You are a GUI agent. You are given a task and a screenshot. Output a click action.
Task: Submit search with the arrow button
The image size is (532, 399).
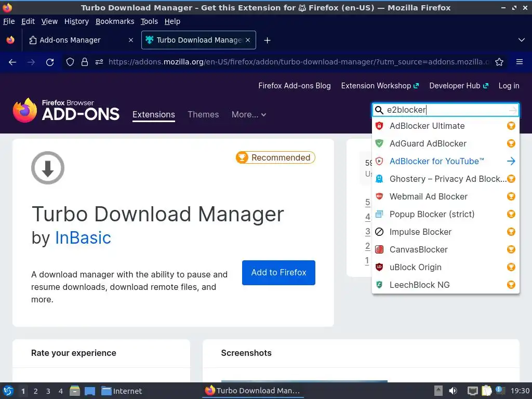513,110
